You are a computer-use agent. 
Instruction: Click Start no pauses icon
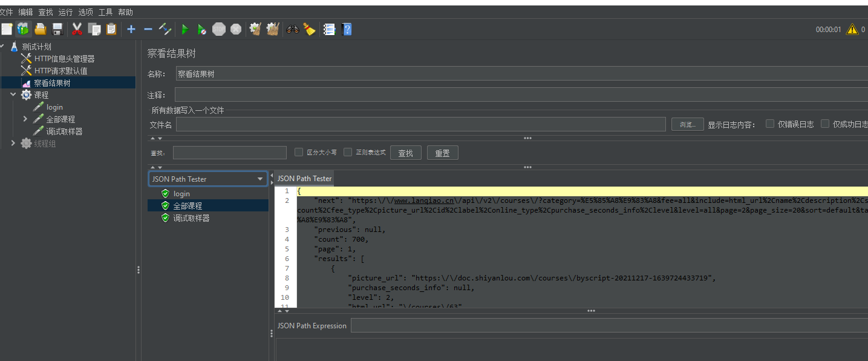pyautogui.click(x=202, y=29)
